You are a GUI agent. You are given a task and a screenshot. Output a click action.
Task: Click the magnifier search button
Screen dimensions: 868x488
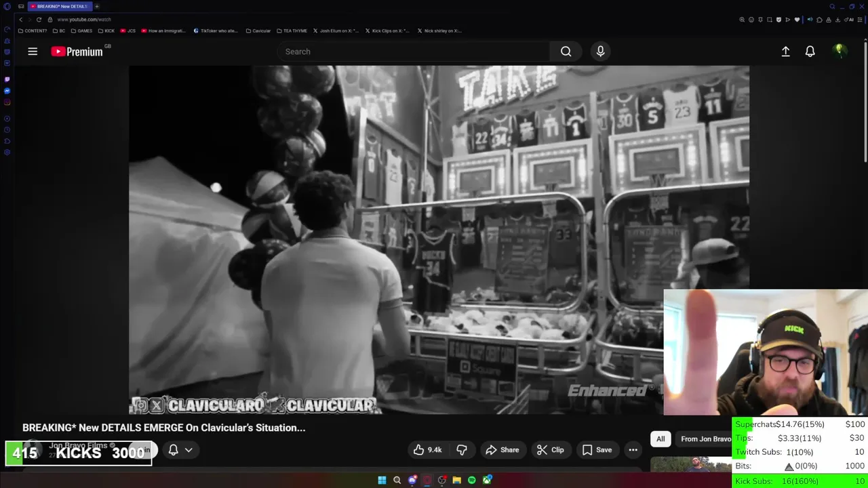(x=566, y=52)
